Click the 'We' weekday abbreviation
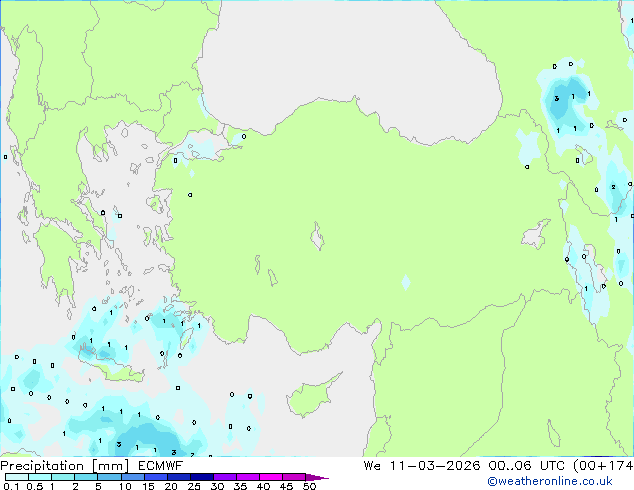The width and height of the screenshot is (634, 490). [372, 466]
